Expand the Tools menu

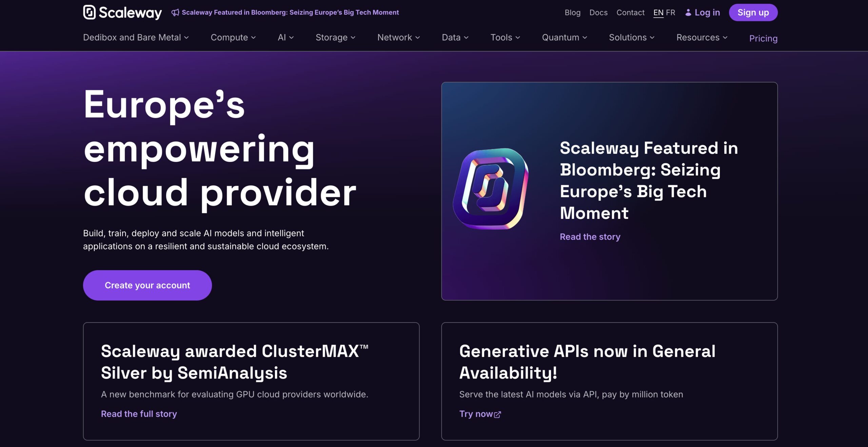(505, 37)
